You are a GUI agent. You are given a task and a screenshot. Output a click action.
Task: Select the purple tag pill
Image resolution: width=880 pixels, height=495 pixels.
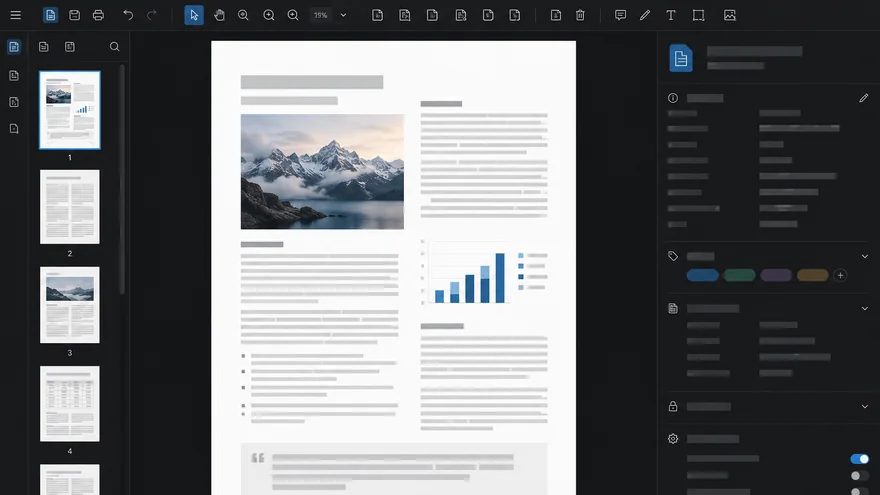(x=776, y=275)
